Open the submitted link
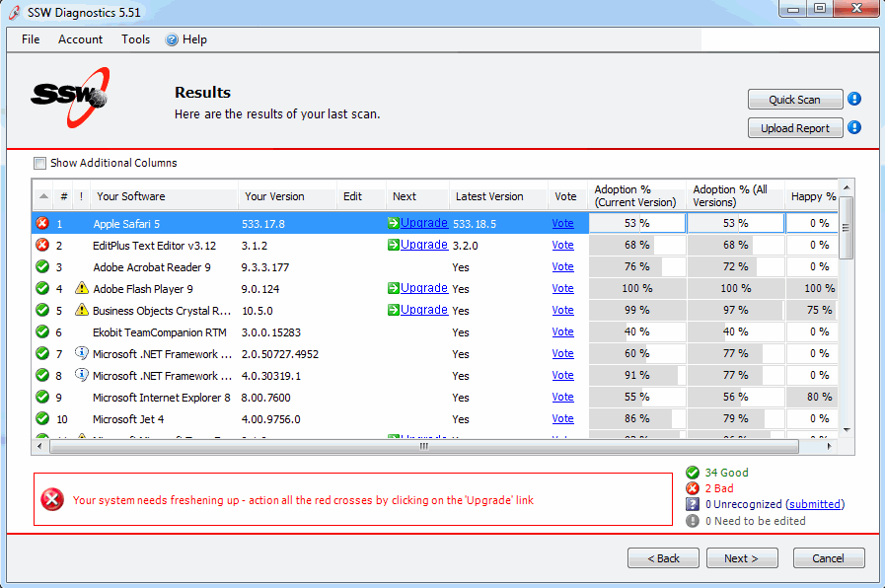885x588 pixels. (815, 504)
